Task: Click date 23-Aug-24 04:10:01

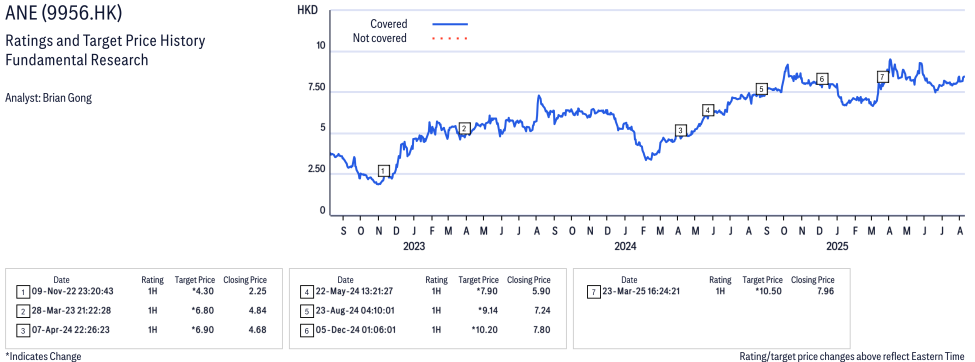Action: [356, 310]
